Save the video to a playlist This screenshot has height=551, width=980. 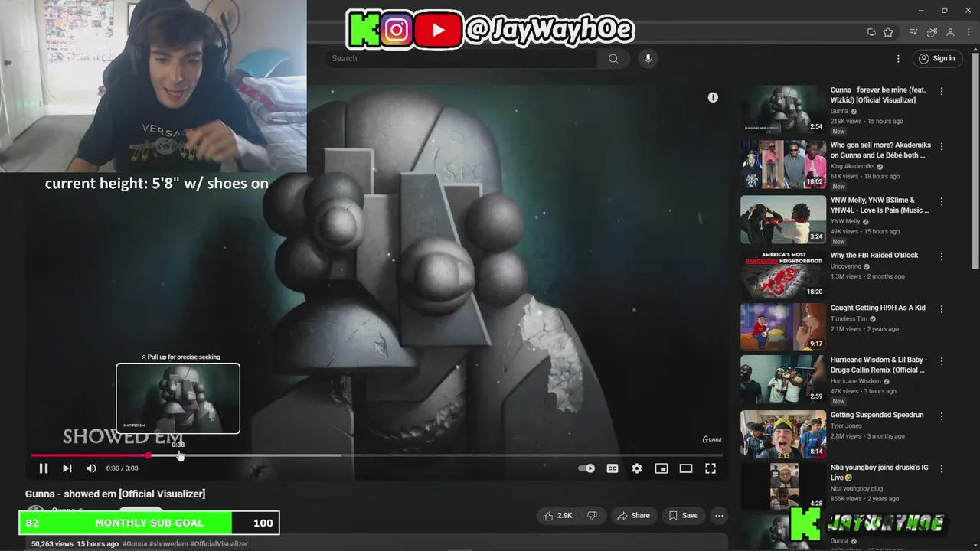[683, 516]
